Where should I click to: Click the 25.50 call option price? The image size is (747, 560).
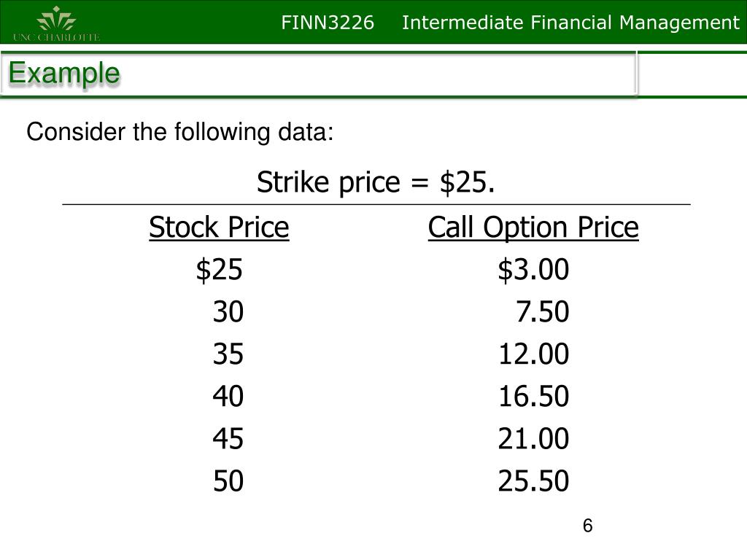(533, 481)
